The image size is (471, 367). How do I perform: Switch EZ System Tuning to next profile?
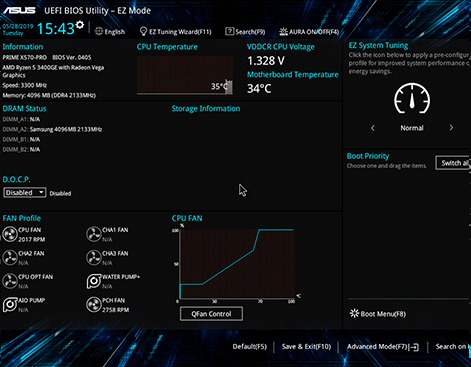pyautogui.click(x=451, y=128)
